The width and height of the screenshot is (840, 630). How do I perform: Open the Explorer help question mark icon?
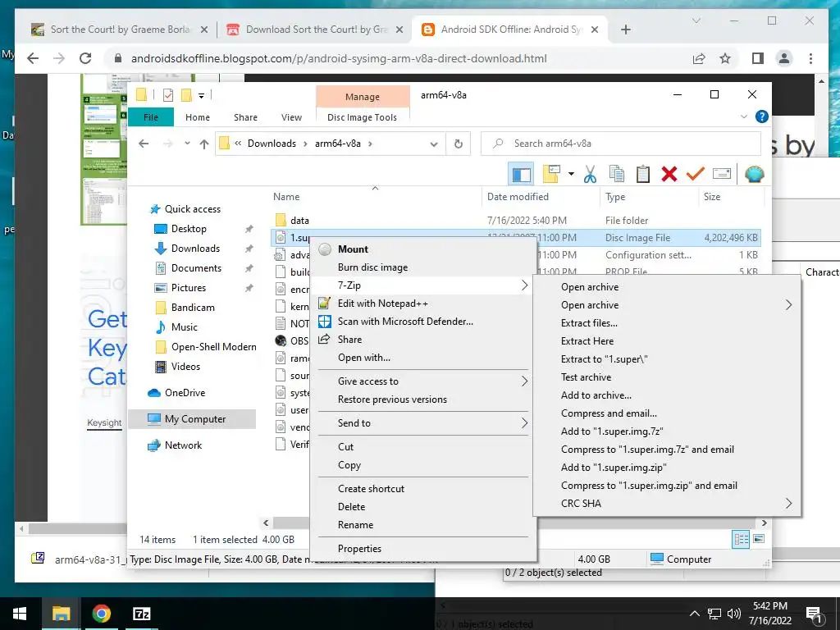point(761,116)
